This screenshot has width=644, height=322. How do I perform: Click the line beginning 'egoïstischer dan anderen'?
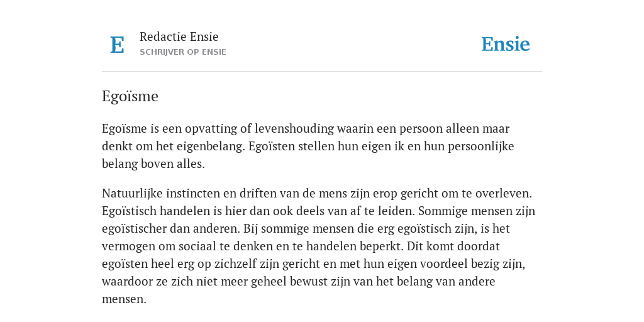[x=306, y=228]
